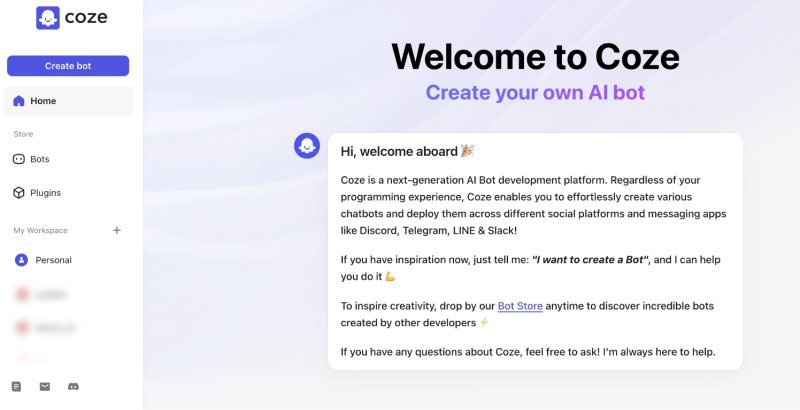Click the Bots robot face icon
Viewport: 800px width, 410px height.
click(x=18, y=159)
